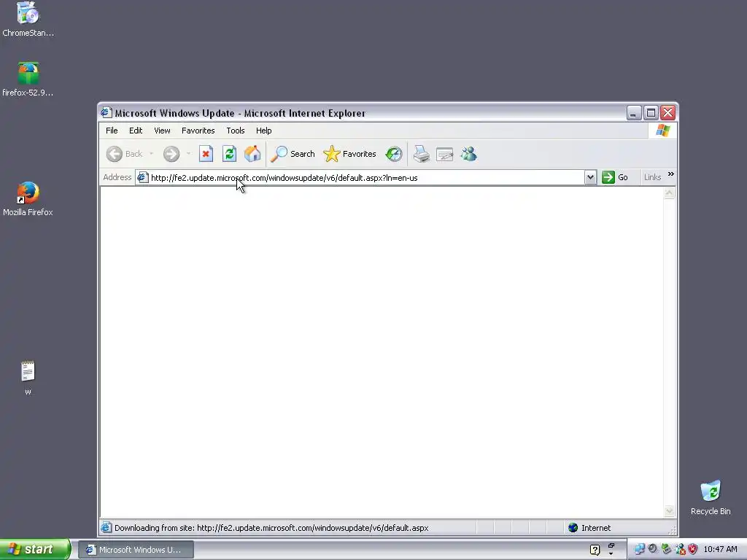The image size is (747, 560).
Task: Go to Home page icon
Action: [252, 154]
